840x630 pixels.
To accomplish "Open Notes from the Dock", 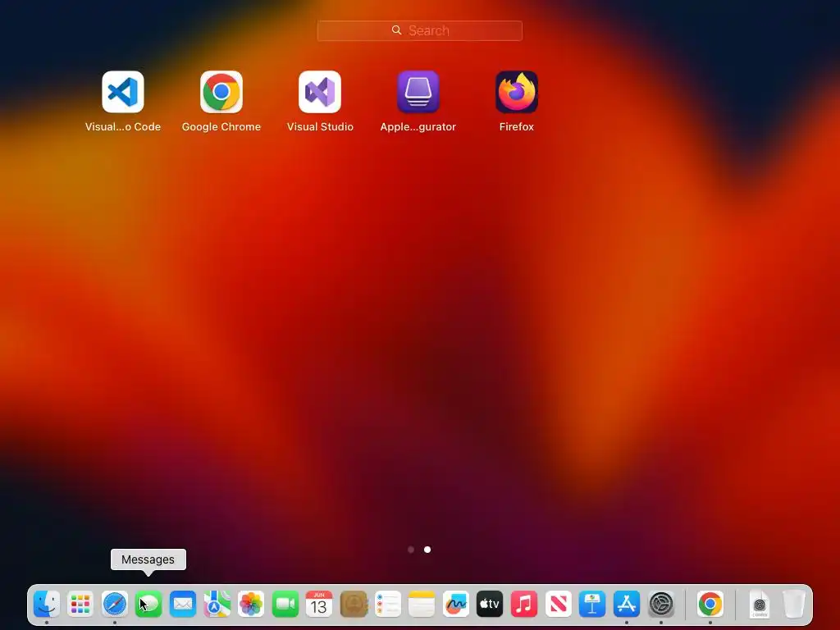I will tap(422, 605).
